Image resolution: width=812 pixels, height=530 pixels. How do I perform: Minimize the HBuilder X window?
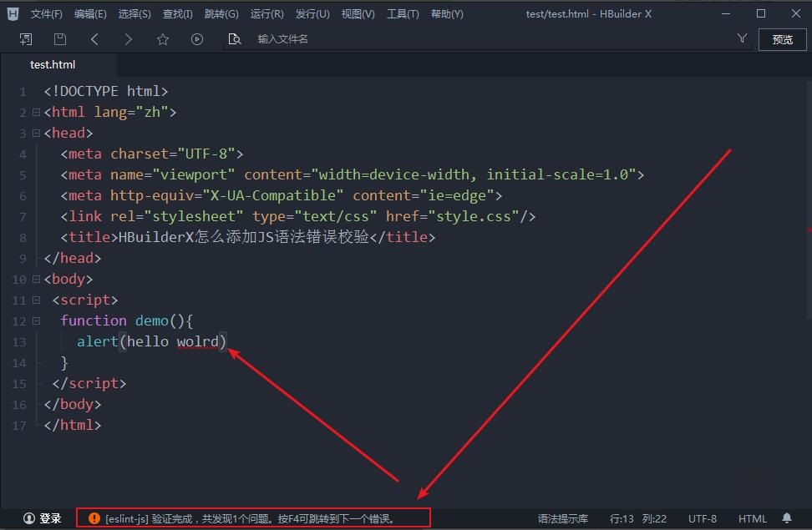point(726,14)
